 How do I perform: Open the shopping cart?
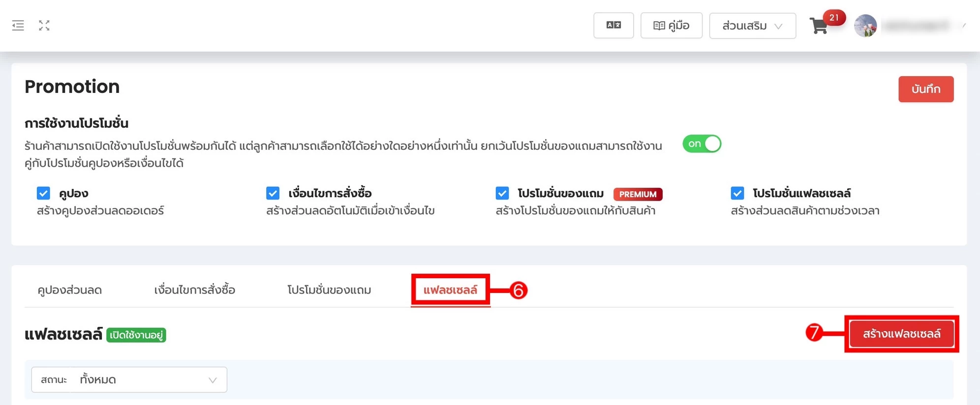click(819, 27)
